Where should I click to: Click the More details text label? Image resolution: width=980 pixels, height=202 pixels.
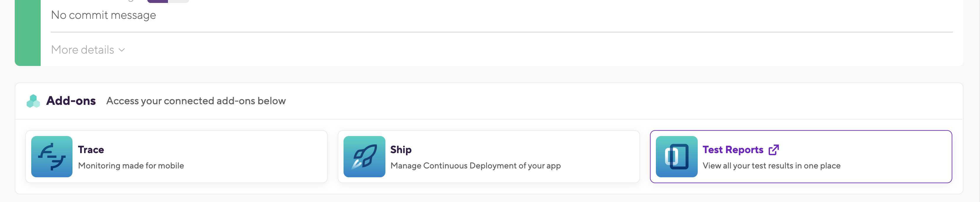click(x=83, y=50)
